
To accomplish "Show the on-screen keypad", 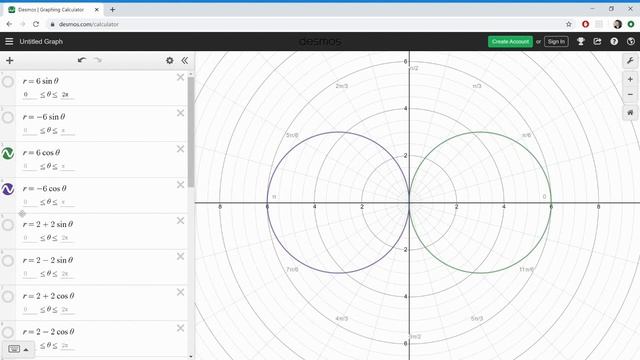I will tap(14, 349).
